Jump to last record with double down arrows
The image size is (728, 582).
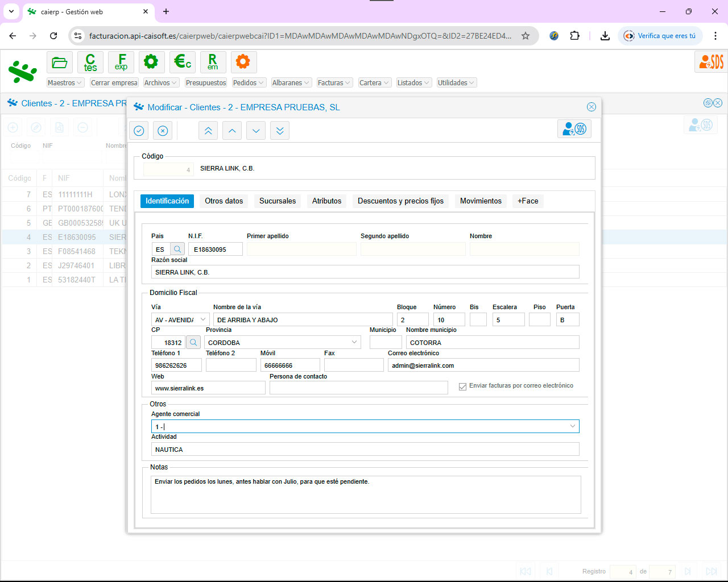pos(280,131)
